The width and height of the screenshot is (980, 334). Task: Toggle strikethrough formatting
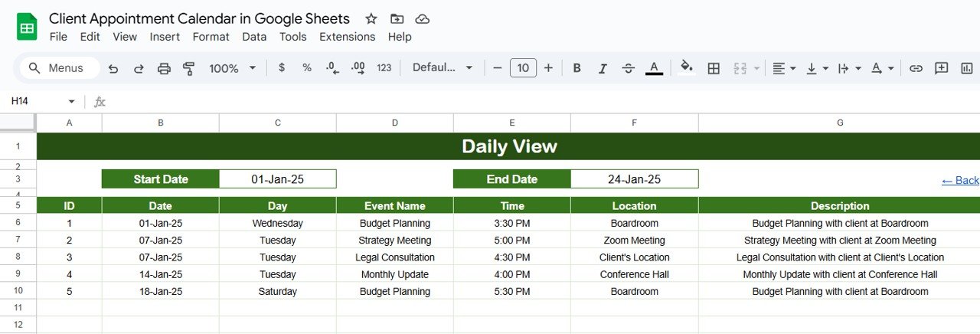629,68
